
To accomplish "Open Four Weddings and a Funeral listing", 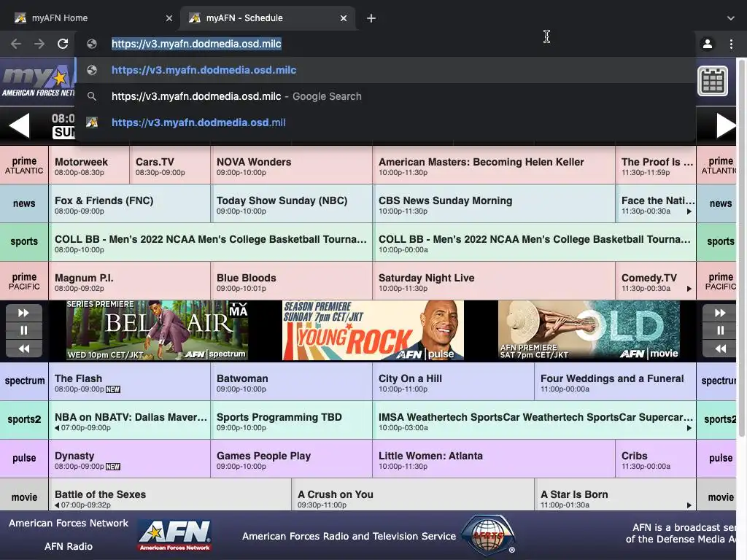I will click(x=616, y=381).
